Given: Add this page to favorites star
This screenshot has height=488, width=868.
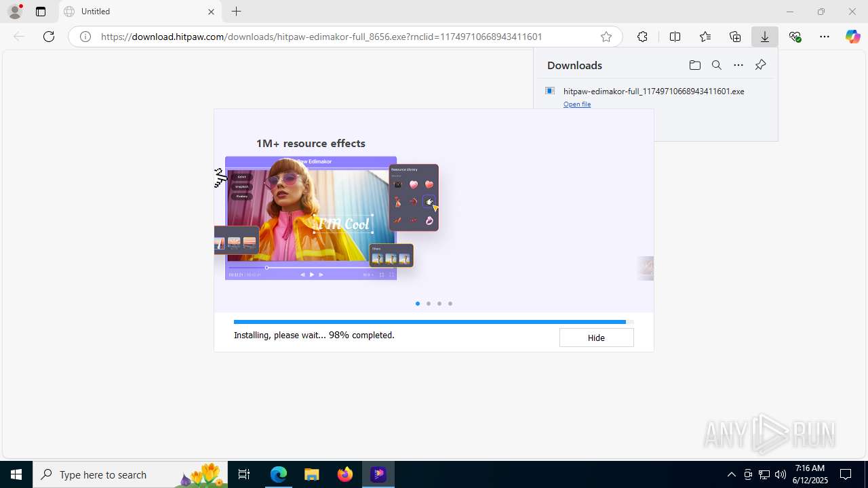Looking at the screenshot, I should coord(606,37).
